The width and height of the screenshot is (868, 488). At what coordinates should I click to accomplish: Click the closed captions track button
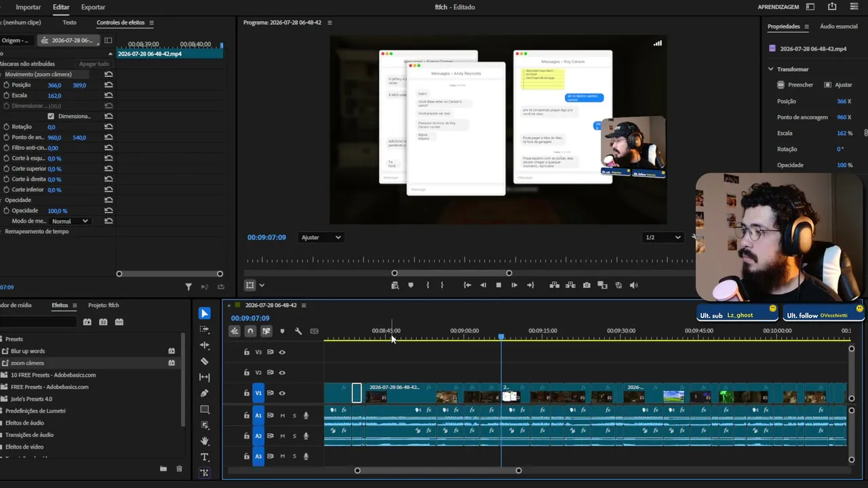coord(314,331)
